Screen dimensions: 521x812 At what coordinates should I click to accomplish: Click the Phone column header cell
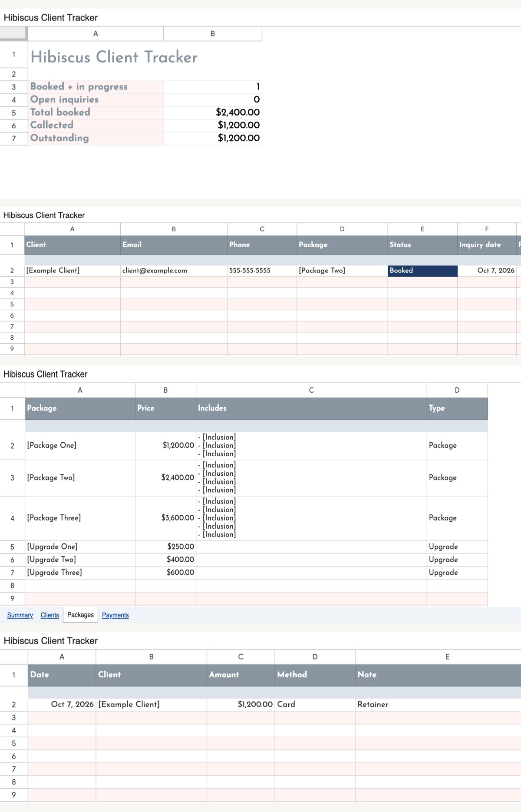[x=262, y=245]
